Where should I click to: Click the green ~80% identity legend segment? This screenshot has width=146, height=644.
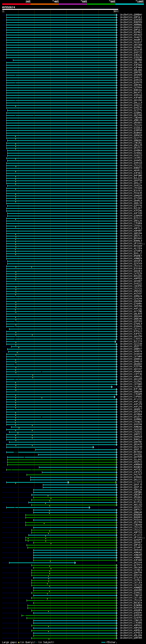pyautogui.click(x=101, y=4)
